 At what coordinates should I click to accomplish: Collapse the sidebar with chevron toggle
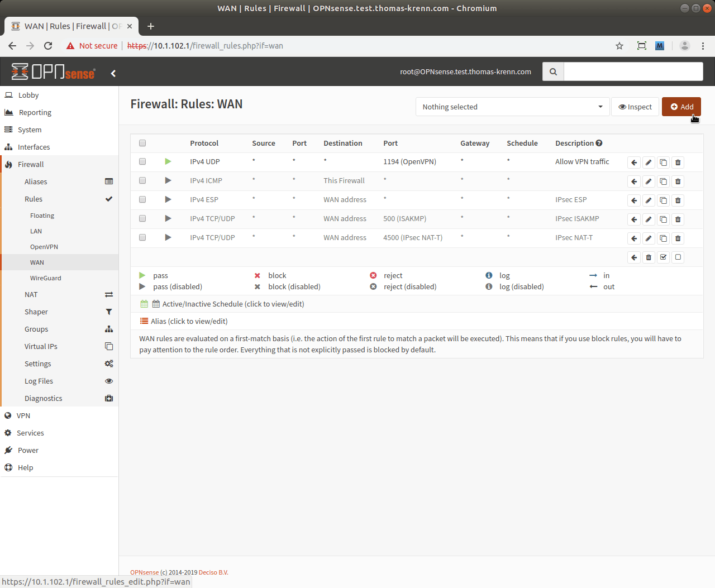113,73
